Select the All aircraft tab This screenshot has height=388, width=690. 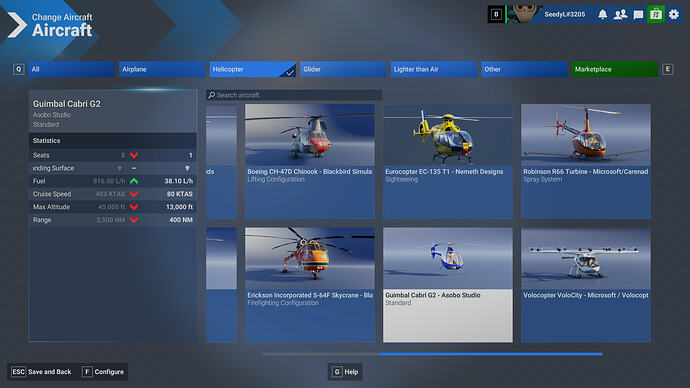pos(71,69)
